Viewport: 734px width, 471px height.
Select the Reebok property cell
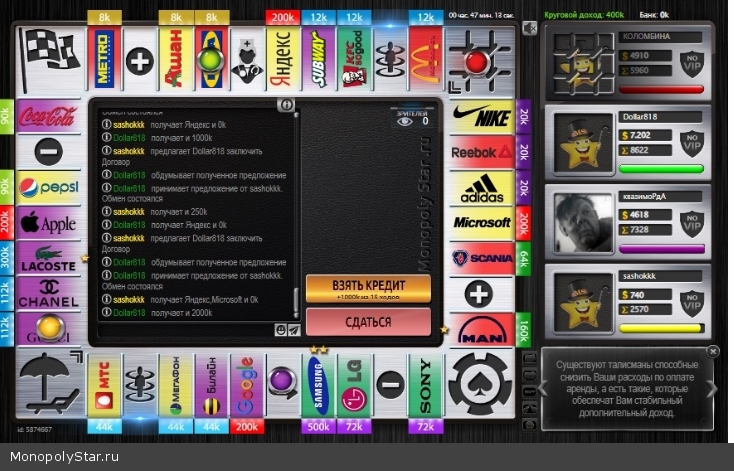[x=482, y=152]
